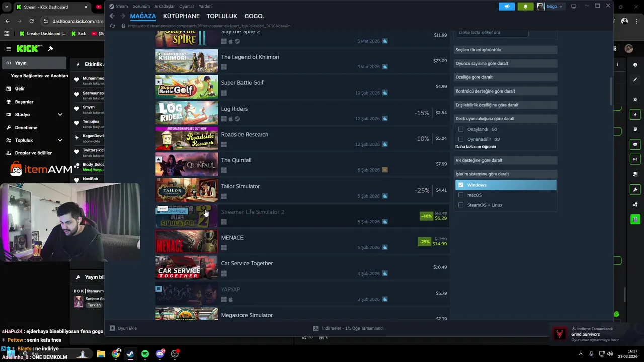Screen dimensions: 644x362
Task: Check the macOS operating system filter
Action: tap(461, 195)
